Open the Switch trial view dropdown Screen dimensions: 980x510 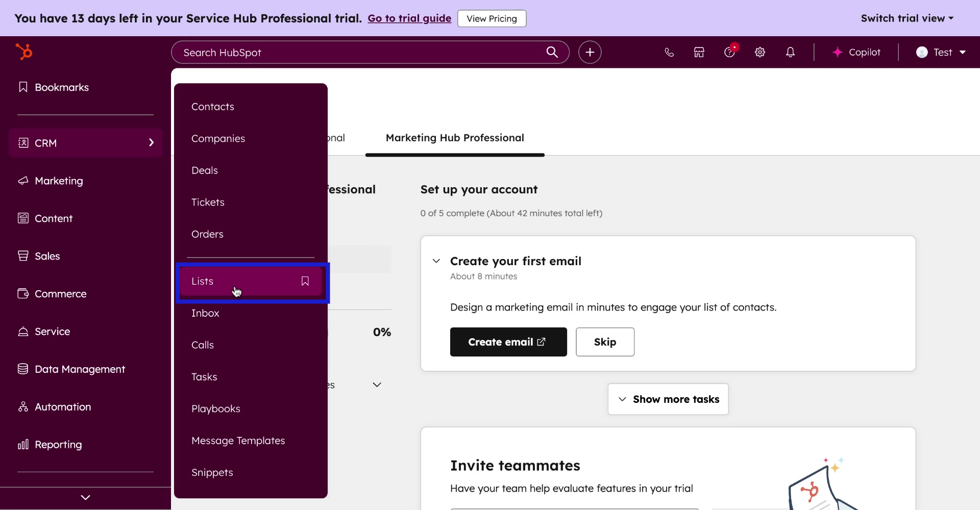coord(907,18)
